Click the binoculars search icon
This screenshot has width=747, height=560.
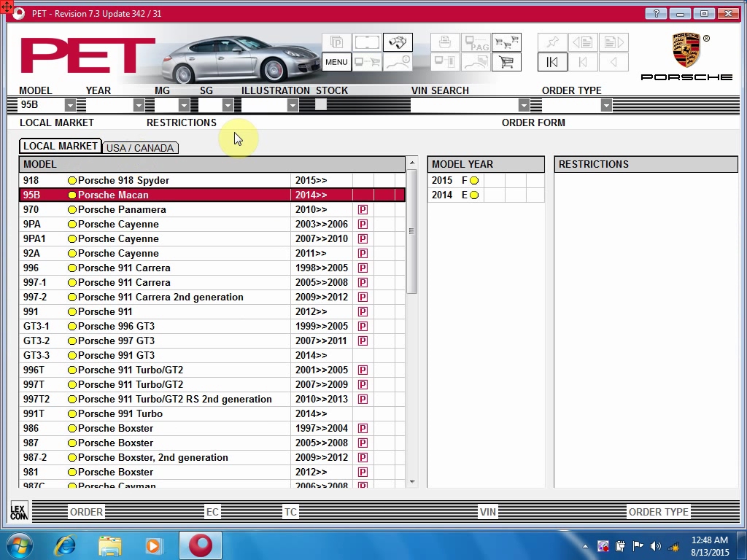point(398,42)
